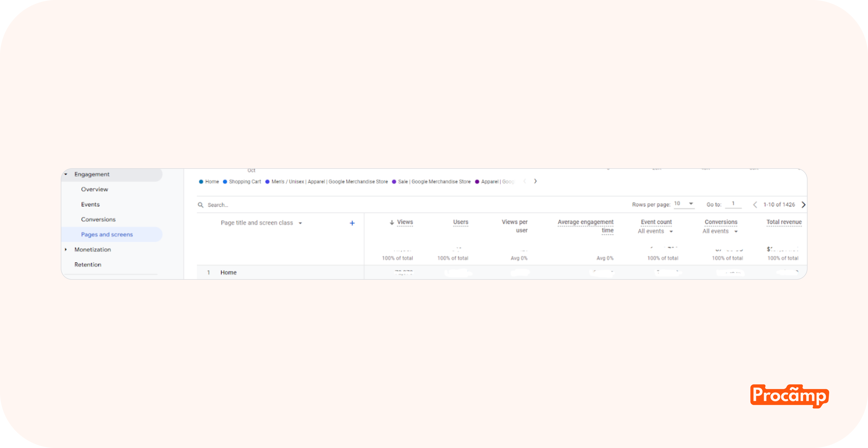Screen dimensions: 868x448
Task: Open the Events report
Action: pyautogui.click(x=90, y=204)
